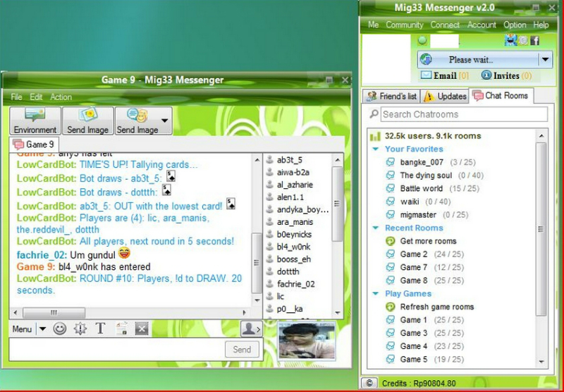Click the Search Chatrooms input field
564x392 pixels.
tap(462, 114)
